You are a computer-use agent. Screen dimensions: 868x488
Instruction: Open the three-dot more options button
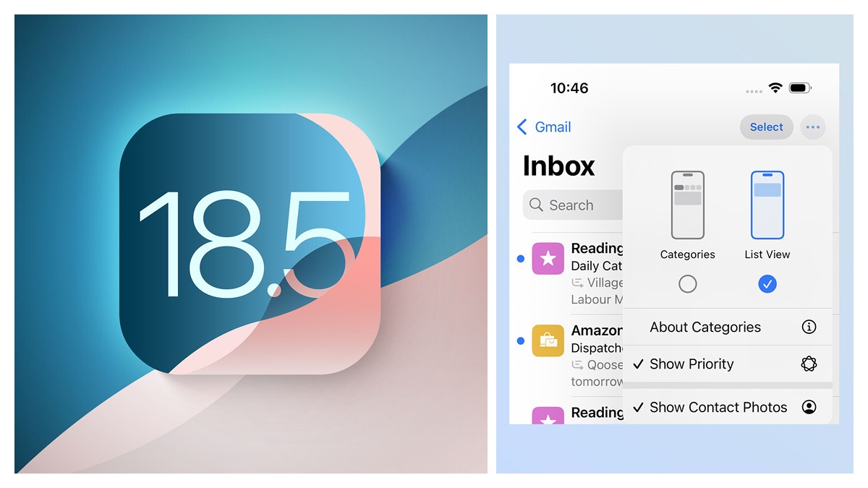(x=813, y=127)
